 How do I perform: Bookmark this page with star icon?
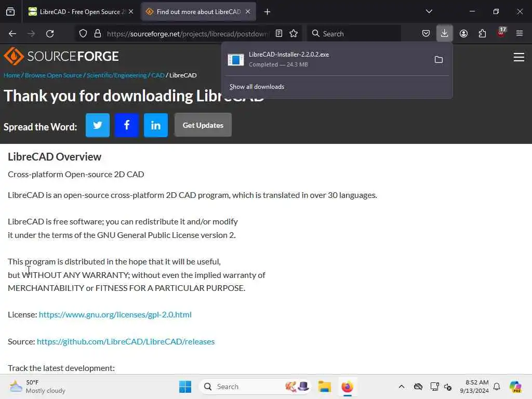pos(294,34)
